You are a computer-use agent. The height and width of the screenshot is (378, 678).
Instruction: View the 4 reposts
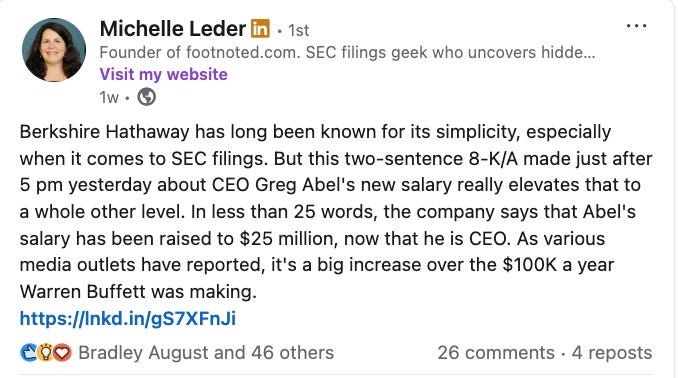click(x=612, y=353)
